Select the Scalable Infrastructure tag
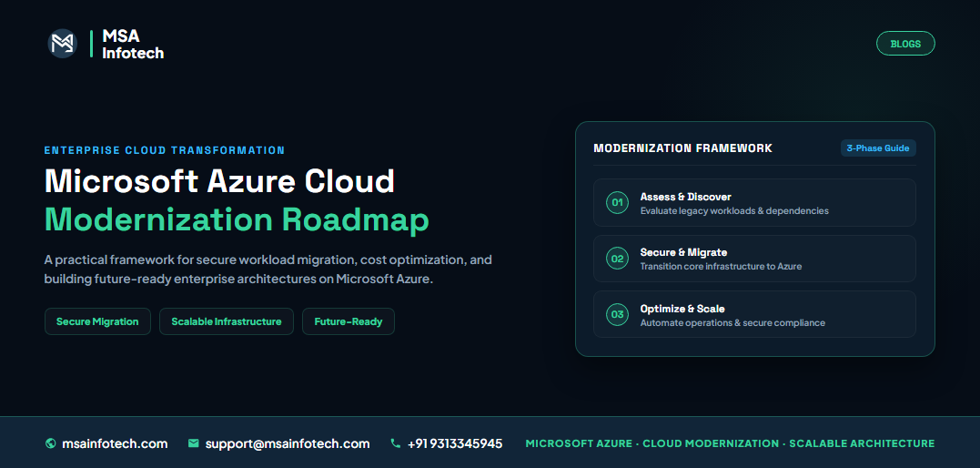The height and width of the screenshot is (468, 980). pos(227,321)
